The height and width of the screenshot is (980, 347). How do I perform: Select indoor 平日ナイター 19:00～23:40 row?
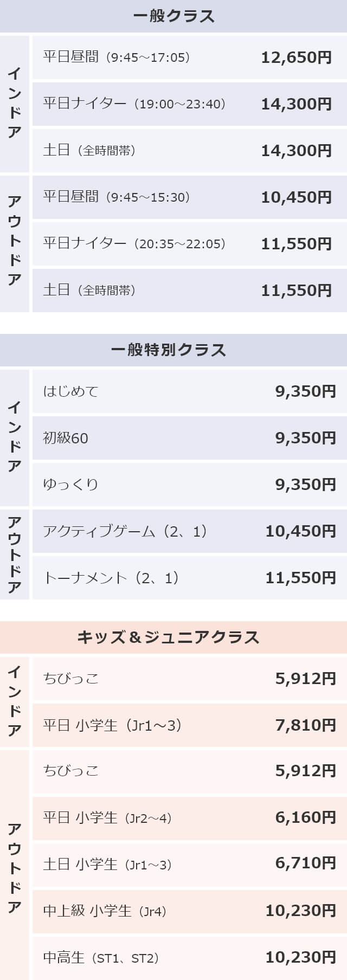pyautogui.click(x=190, y=104)
